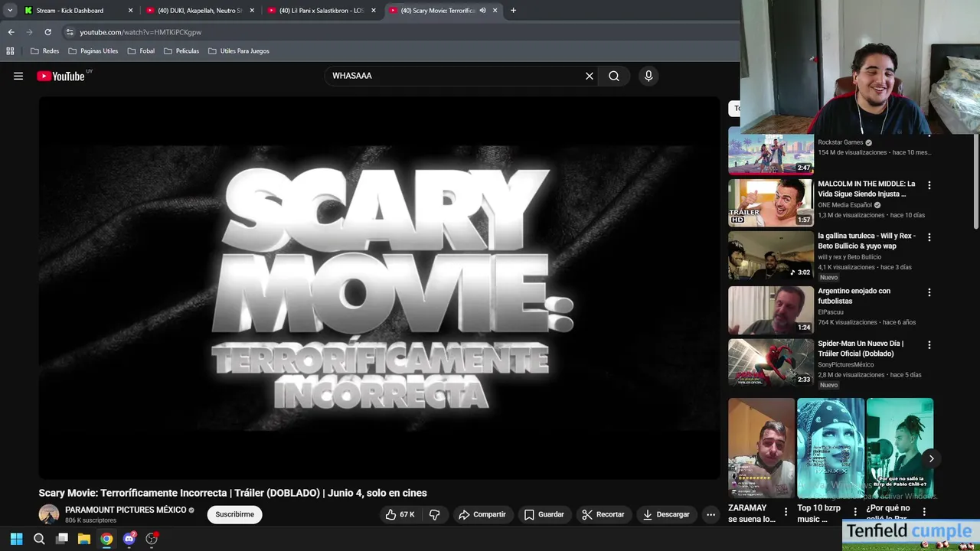This screenshot has height=551, width=980.
Task: Open the ZARAMAY se suena short thumbnail
Action: [x=761, y=448]
